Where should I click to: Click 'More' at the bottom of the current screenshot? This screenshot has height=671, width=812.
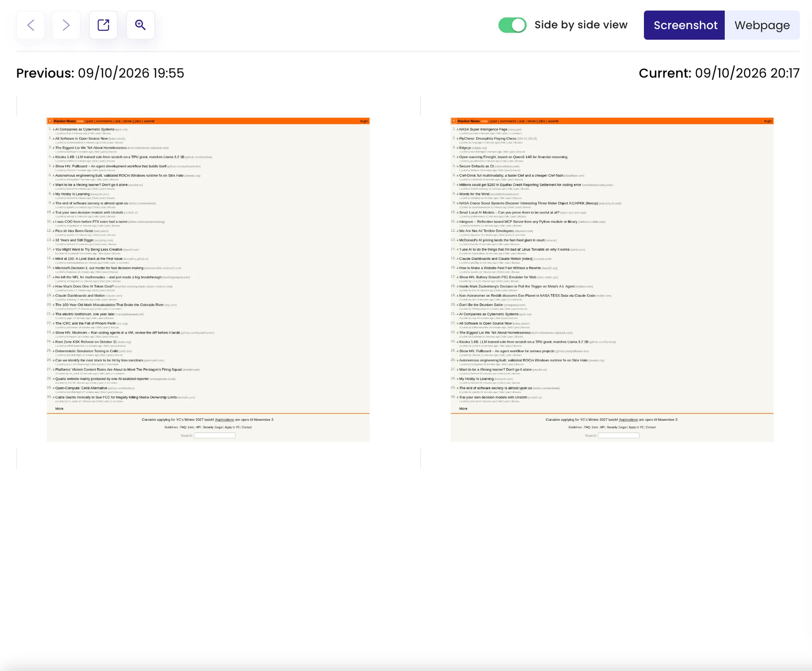[x=463, y=409]
